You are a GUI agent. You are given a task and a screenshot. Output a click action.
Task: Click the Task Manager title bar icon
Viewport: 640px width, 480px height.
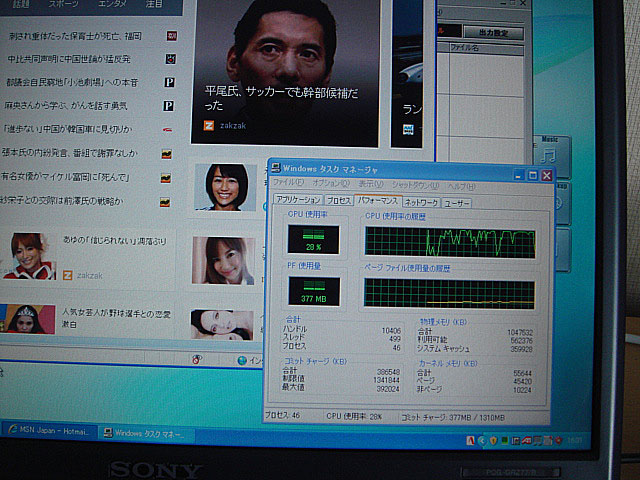(x=276, y=168)
